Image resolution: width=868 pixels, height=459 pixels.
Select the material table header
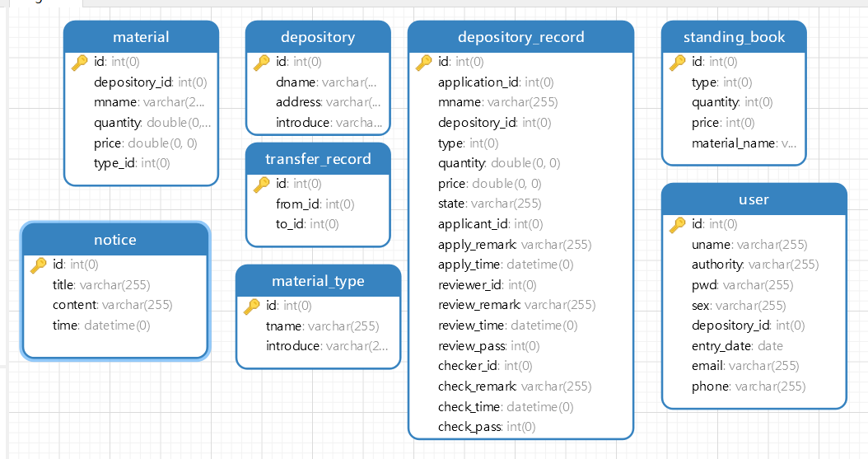(141, 37)
